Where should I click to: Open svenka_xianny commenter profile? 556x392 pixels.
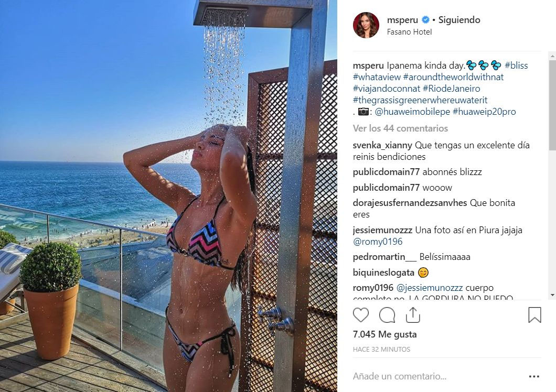click(382, 145)
